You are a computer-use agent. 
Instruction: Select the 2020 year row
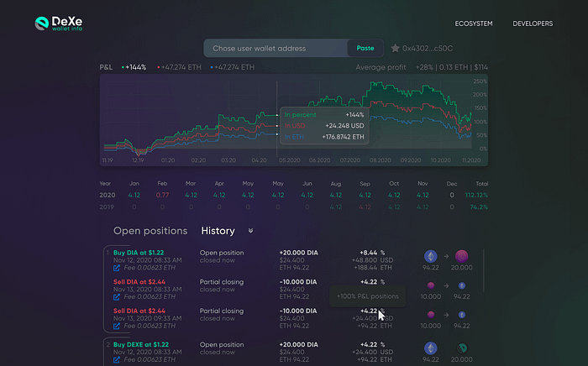click(x=294, y=196)
